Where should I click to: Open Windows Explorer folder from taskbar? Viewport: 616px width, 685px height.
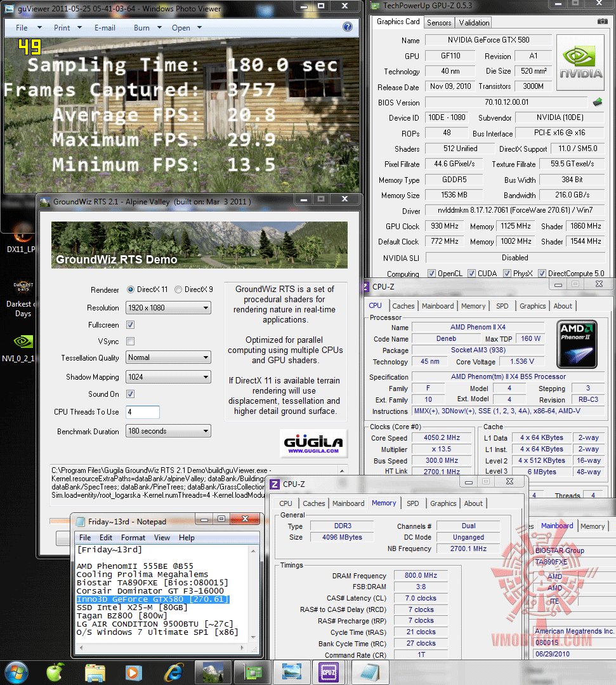[95, 673]
